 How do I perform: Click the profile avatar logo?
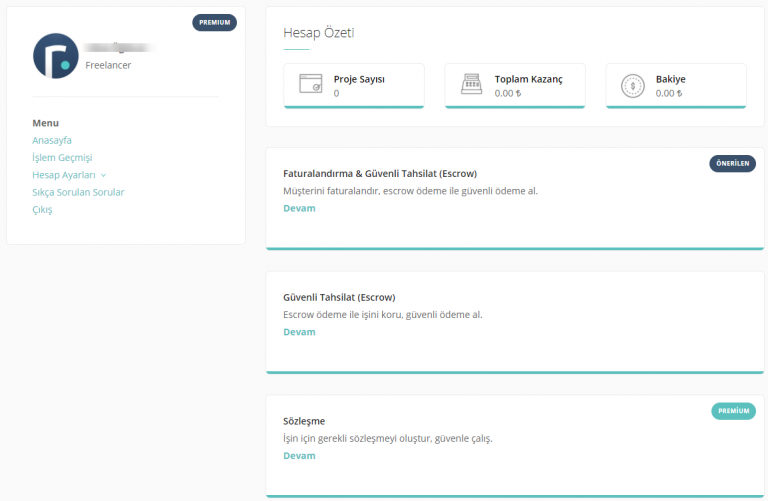point(56,56)
